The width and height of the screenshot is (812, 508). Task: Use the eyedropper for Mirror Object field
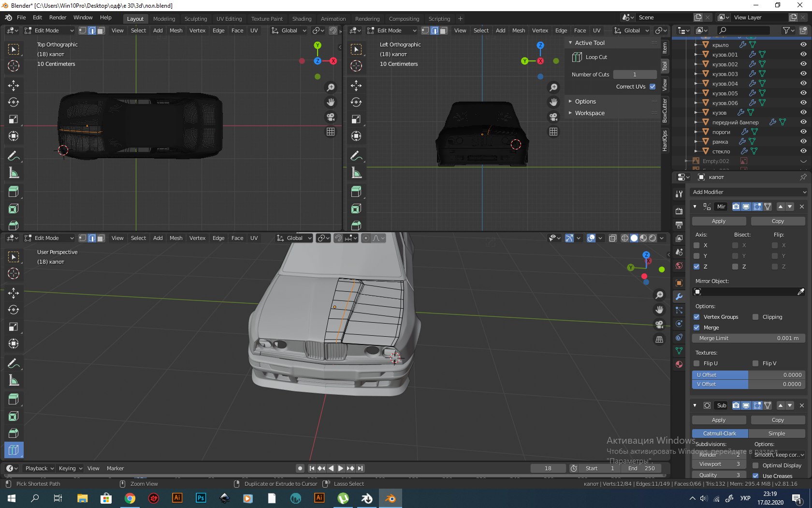[x=800, y=292]
